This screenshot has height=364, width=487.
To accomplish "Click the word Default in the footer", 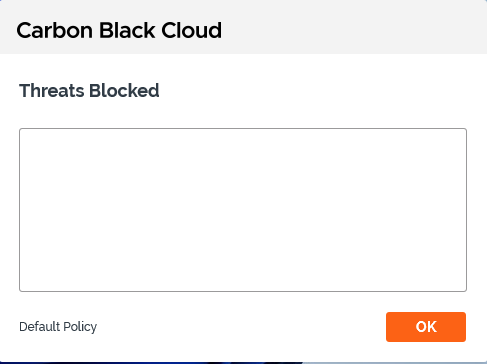I will coord(40,327).
